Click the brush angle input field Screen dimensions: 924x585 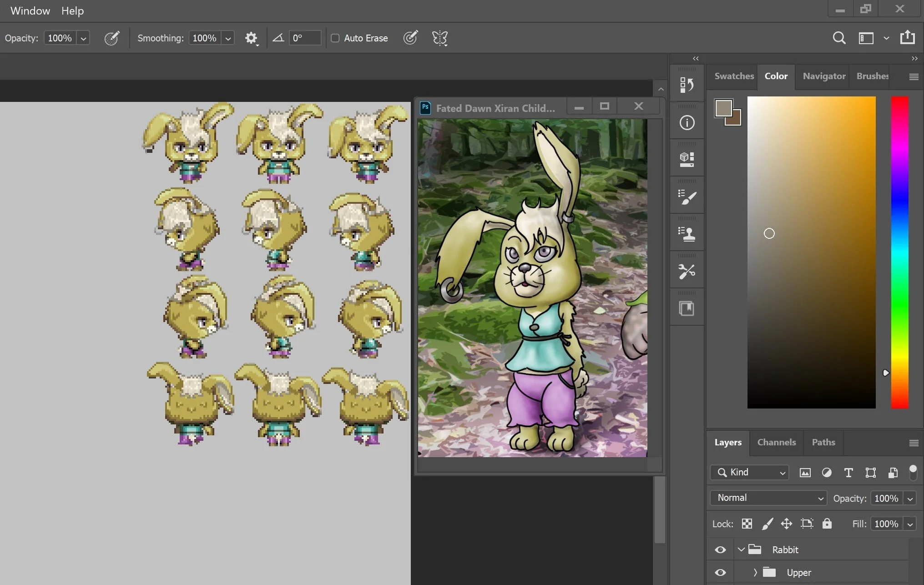point(305,38)
